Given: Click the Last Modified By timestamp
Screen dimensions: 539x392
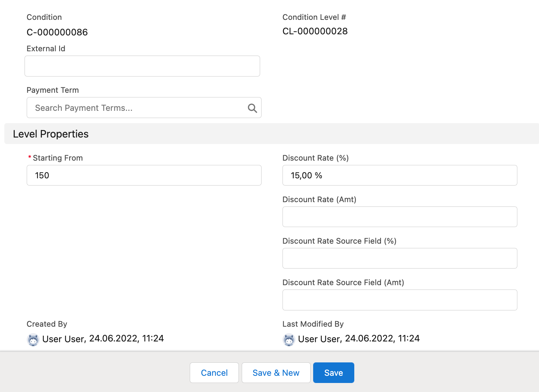Looking at the screenshot, I should [382, 339].
